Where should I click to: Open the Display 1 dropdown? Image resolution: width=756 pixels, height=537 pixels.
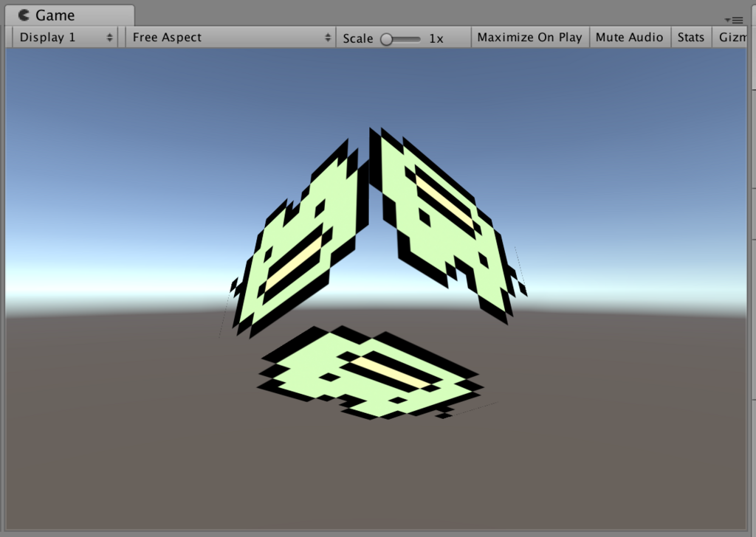[x=65, y=38]
